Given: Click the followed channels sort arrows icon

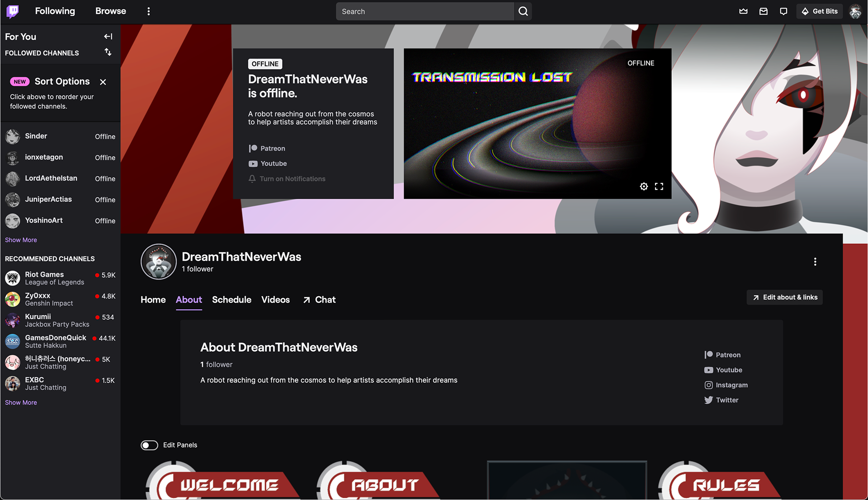Looking at the screenshot, I should pyautogui.click(x=108, y=52).
